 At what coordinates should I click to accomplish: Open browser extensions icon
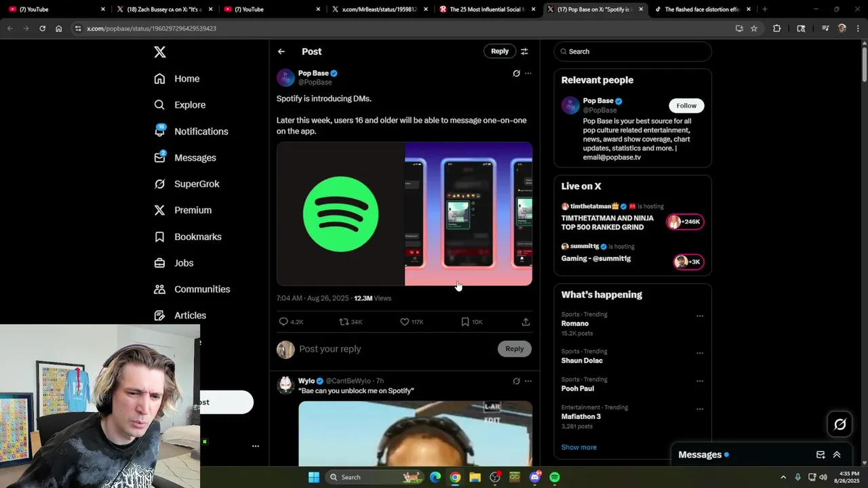point(777,28)
